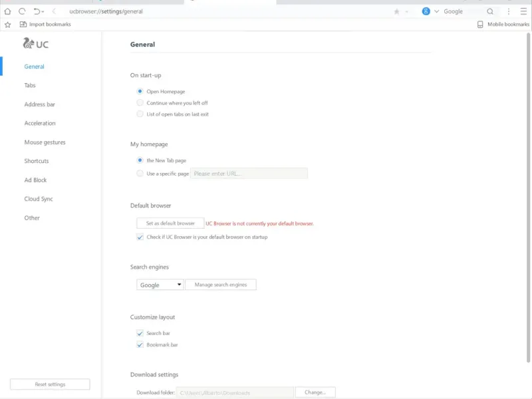Toggle the Search bar checkbox
This screenshot has height=399, width=532.
click(140, 333)
